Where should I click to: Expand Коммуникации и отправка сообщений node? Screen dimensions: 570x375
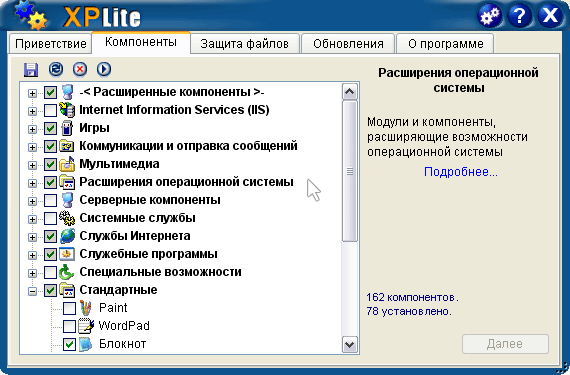(x=32, y=147)
